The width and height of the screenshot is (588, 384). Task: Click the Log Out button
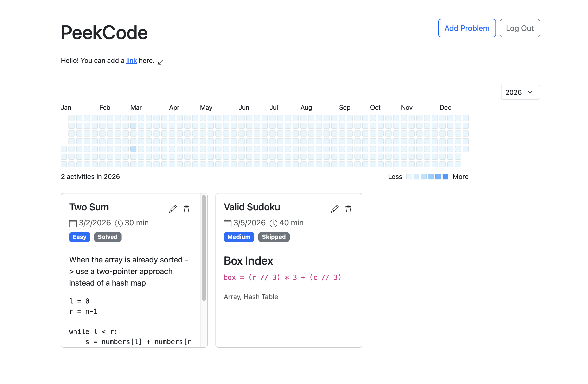[x=520, y=28]
